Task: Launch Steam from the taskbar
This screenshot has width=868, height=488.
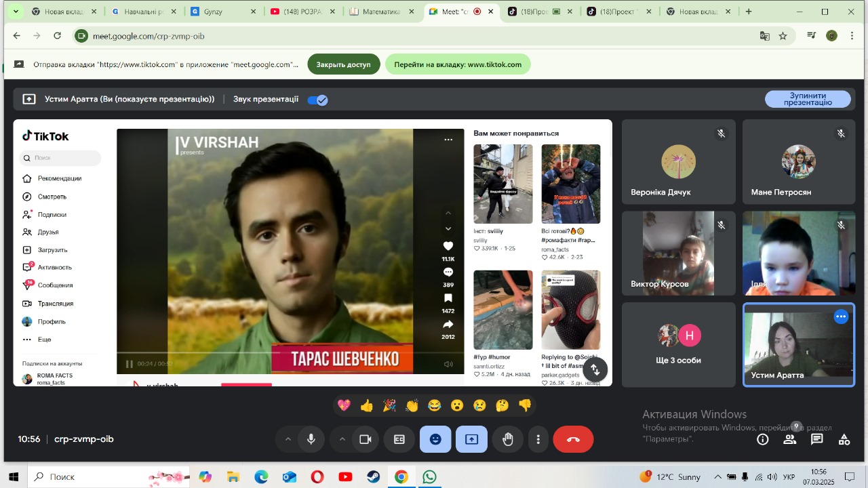Action: click(x=373, y=477)
